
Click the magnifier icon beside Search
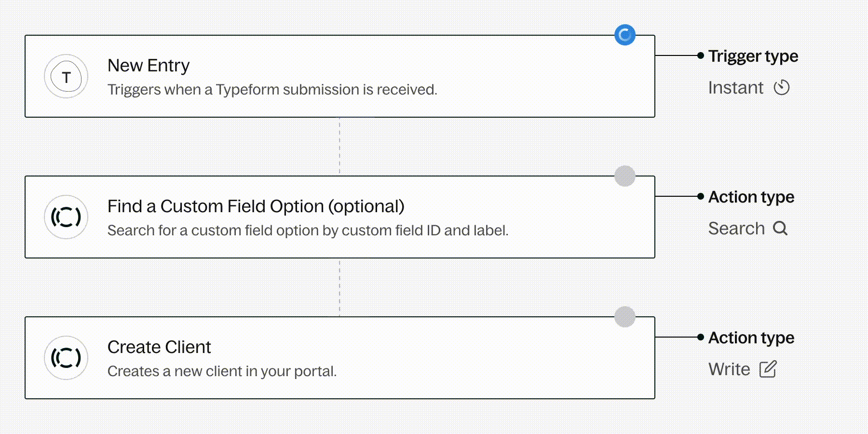click(780, 229)
